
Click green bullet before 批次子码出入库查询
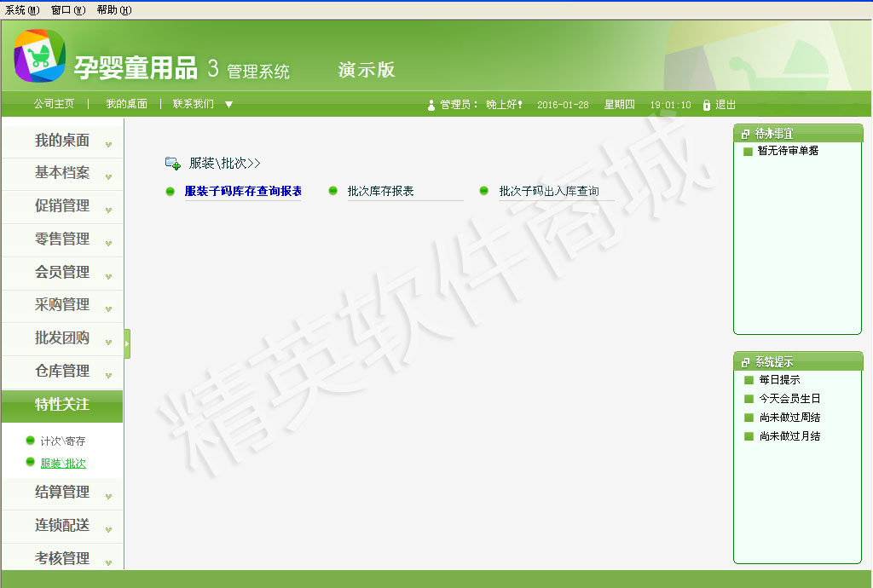pos(484,191)
